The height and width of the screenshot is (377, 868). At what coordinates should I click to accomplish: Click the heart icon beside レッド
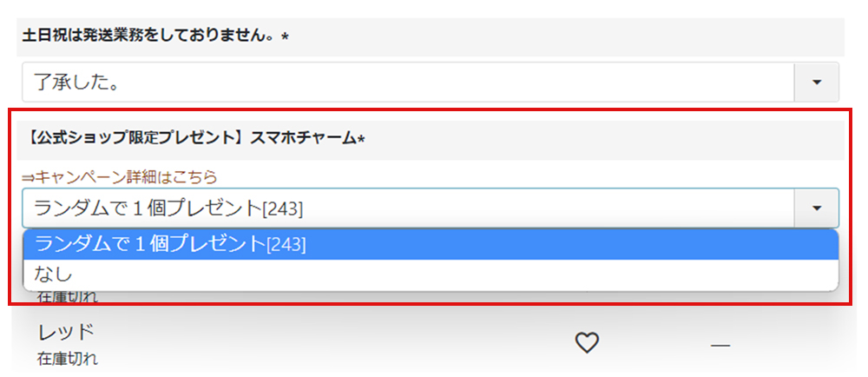coord(588,344)
